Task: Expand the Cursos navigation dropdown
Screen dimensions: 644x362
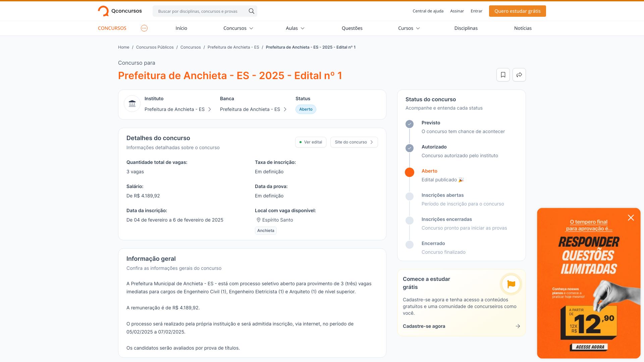Action: 409,28
